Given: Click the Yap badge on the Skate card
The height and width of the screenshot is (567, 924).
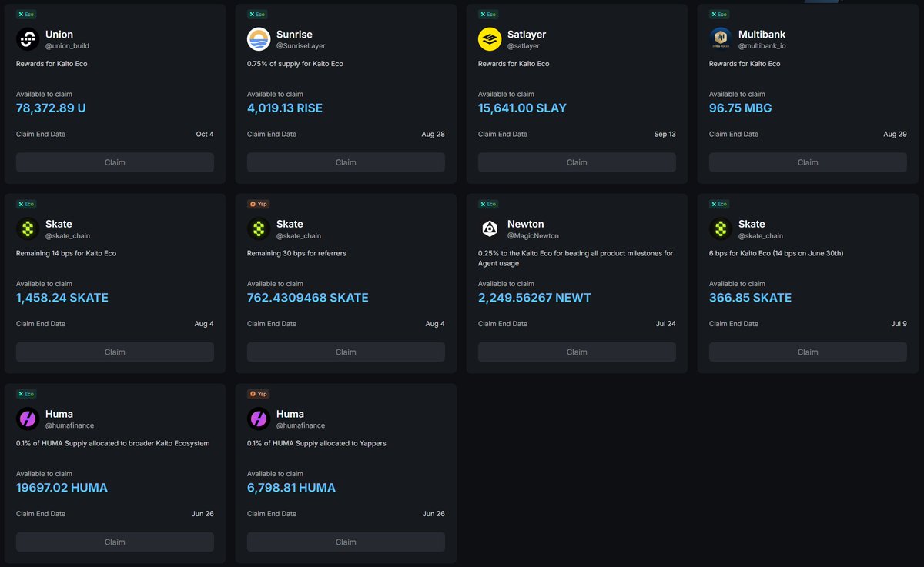Looking at the screenshot, I should point(258,205).
